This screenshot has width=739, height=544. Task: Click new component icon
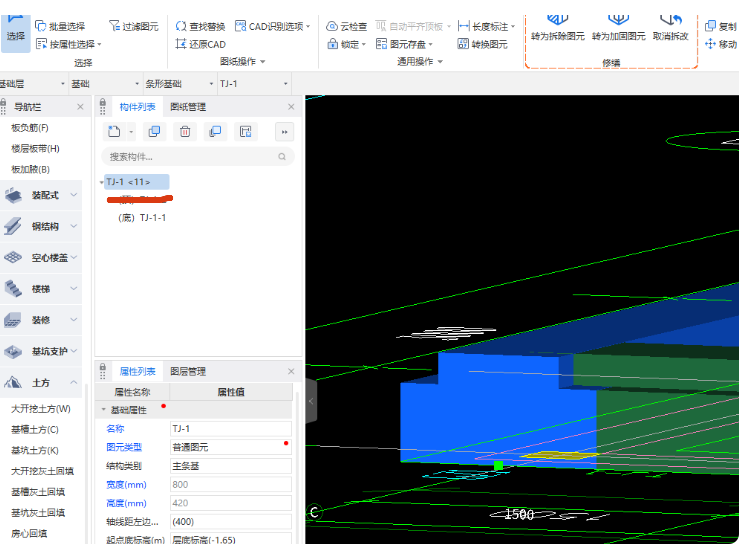[x=114, y=132]
